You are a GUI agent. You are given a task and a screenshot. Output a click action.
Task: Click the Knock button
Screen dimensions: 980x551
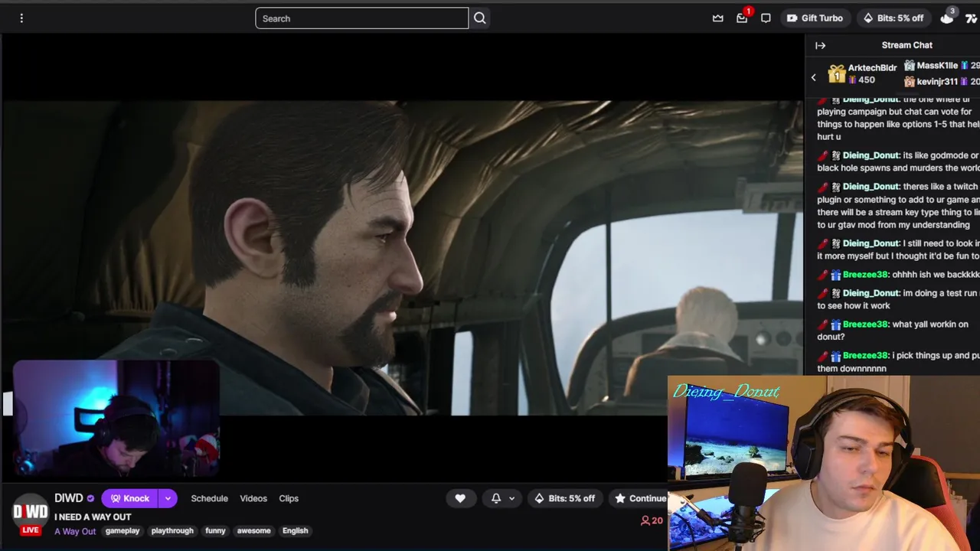coord(129,498)
